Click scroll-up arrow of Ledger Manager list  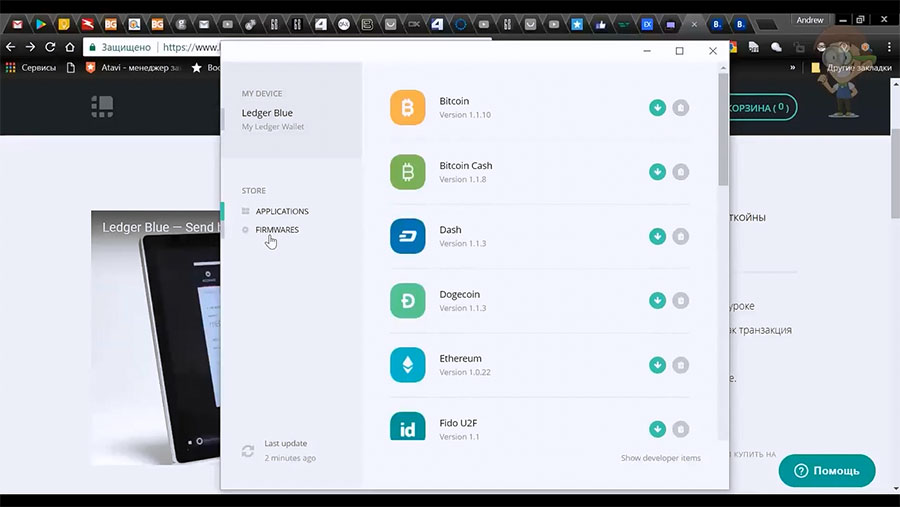tap(723, 68)
